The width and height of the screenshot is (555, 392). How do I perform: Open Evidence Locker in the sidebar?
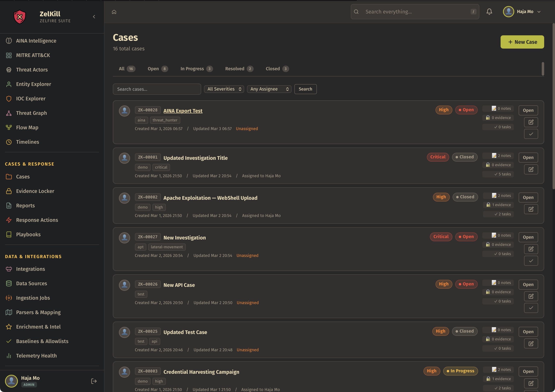[x=35, y=191]
